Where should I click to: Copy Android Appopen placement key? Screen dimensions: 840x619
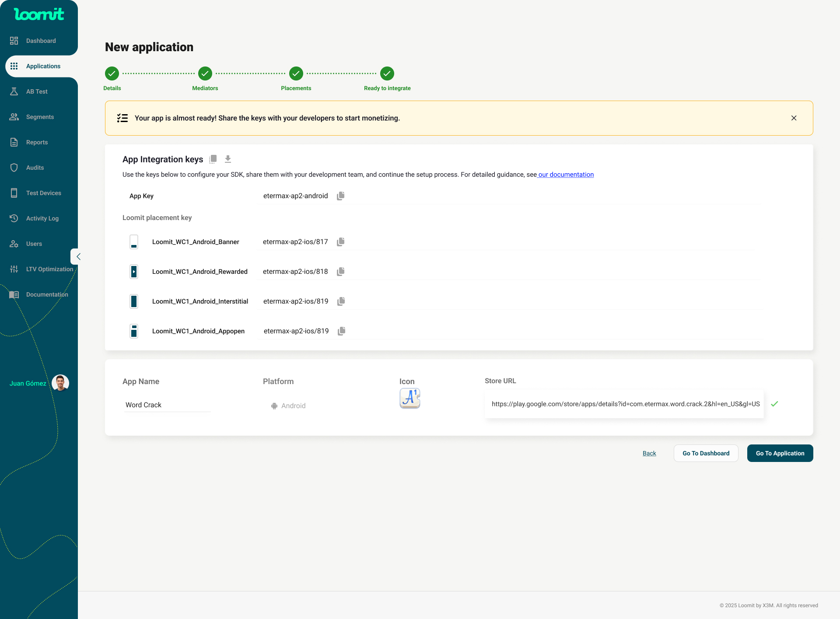[342, 331]
